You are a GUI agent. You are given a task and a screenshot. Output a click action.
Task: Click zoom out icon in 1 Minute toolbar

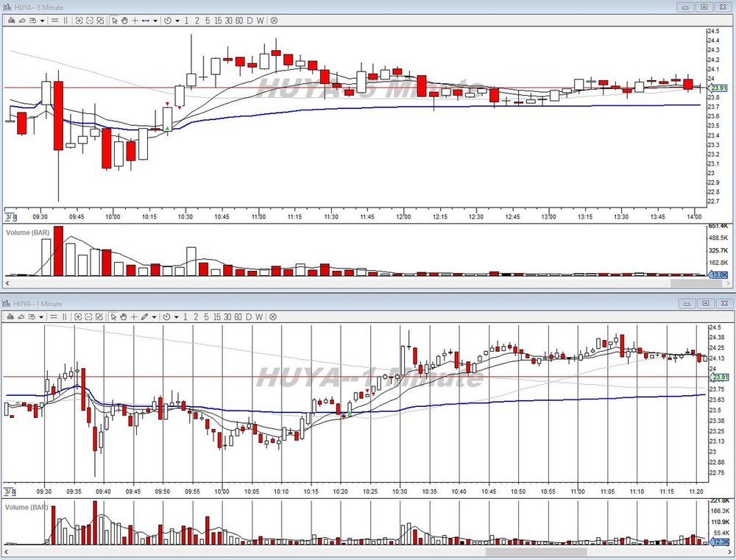click(88, 317)
